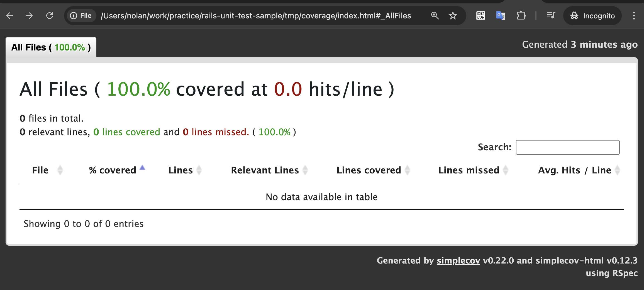This screenshot has height=290, width=644.
Task: Reload the coverage report page
Action: 50,16
